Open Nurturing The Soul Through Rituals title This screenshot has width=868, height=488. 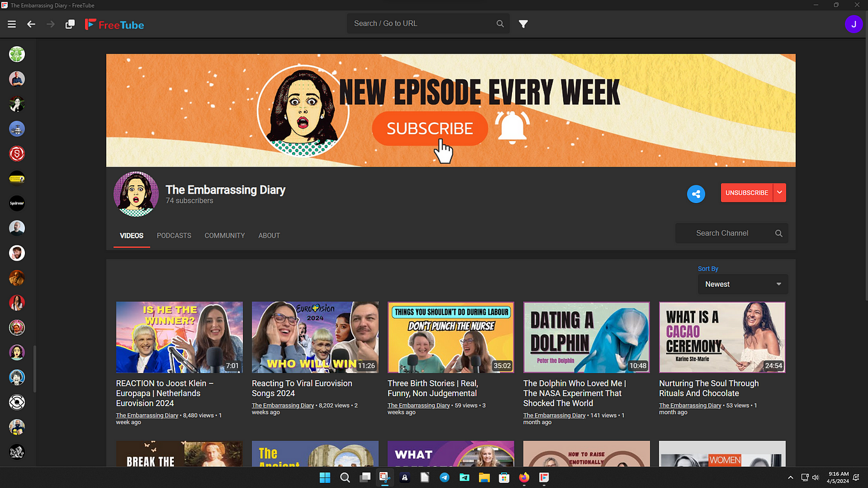pyautogui.click(x=709, y=388)
